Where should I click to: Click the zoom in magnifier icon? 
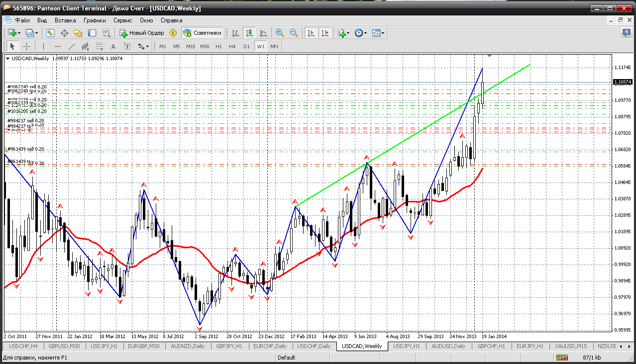(x=280, y=33)
